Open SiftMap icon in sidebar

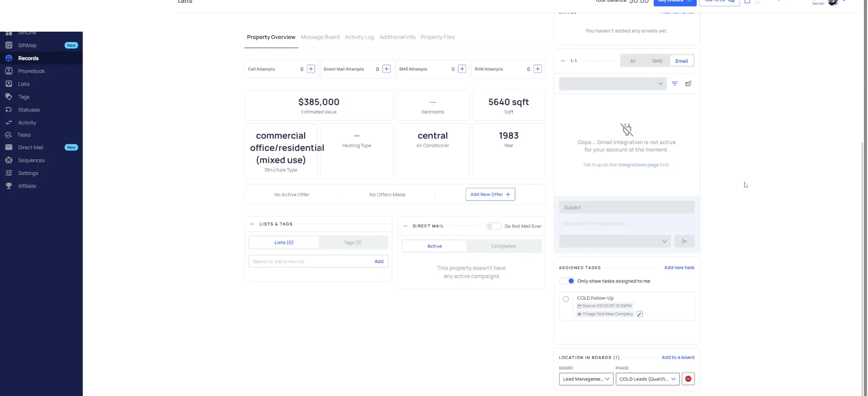pyautogui.click(x=9, y=45)
